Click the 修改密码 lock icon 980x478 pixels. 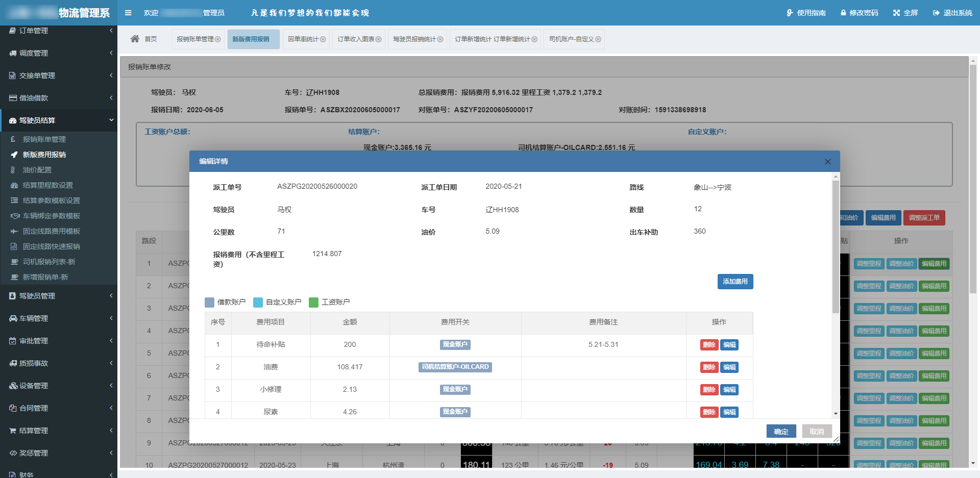pos(843,13)
